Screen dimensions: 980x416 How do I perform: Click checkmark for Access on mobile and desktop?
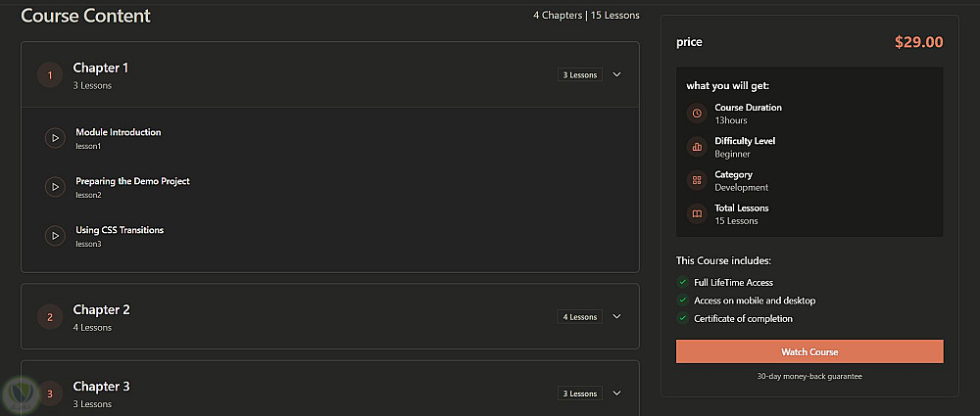pyautogui.click(x=682, y=300)
